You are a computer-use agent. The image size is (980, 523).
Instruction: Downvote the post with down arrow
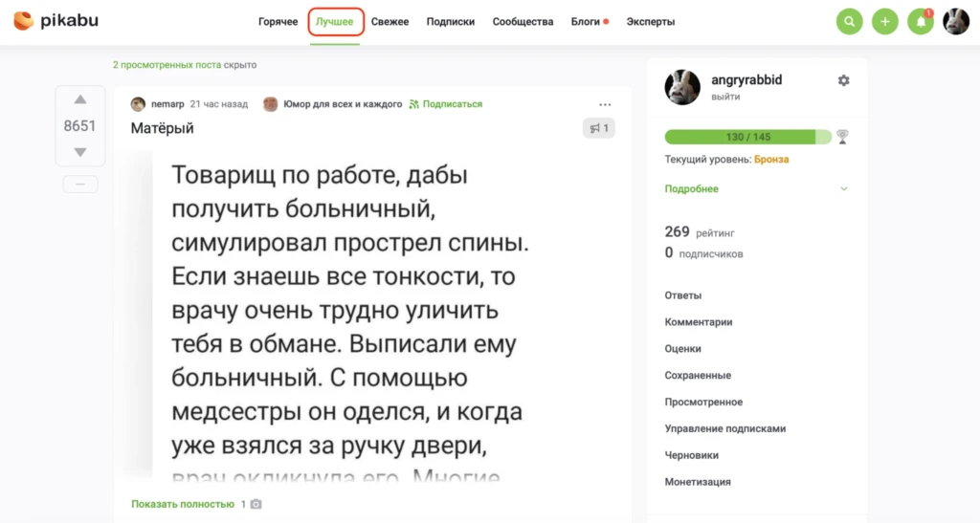coord(80,152)
